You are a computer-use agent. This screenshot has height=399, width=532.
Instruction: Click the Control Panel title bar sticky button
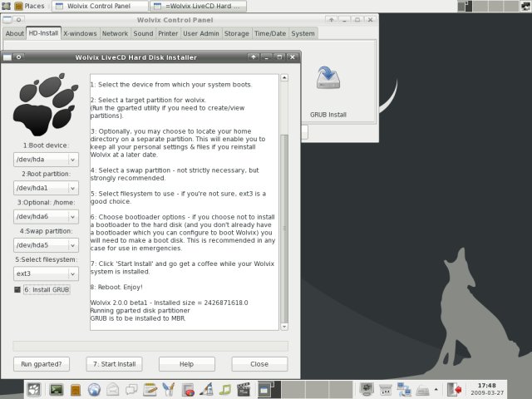(18, 20)
